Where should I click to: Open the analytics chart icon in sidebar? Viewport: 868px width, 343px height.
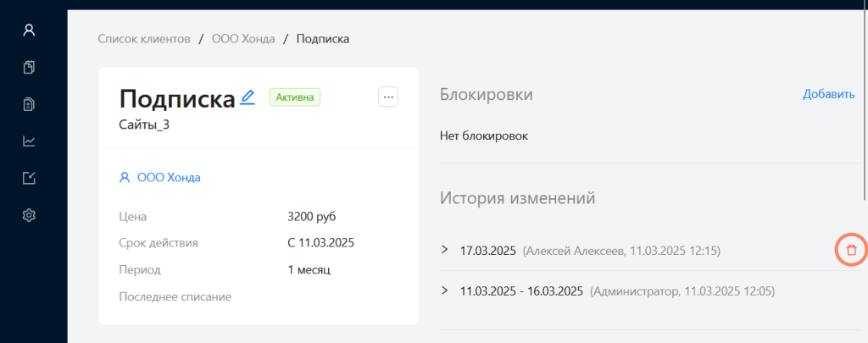coord(29,141)
